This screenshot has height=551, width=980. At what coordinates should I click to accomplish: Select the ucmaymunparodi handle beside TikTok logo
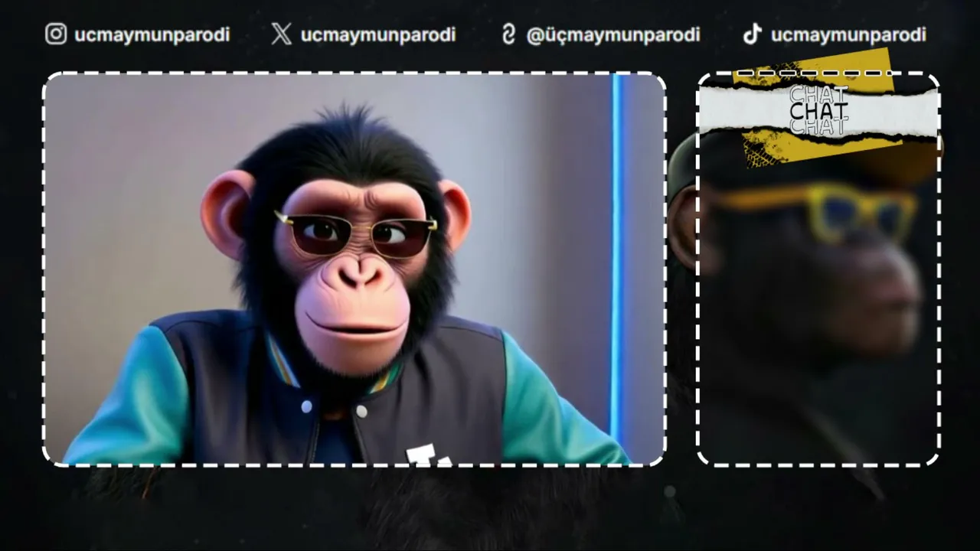pyautogui.click(x=848, y=35)
